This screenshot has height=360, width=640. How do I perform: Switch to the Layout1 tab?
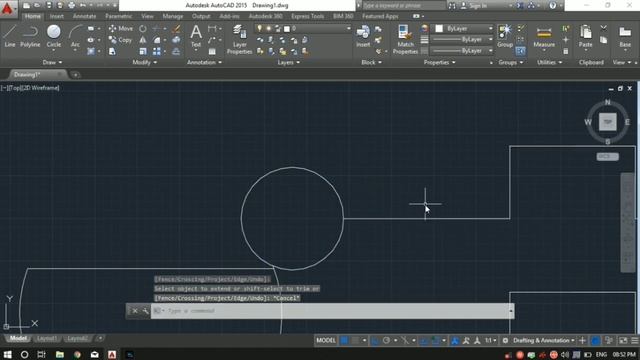pyautogui.click(x=47, y=338)
